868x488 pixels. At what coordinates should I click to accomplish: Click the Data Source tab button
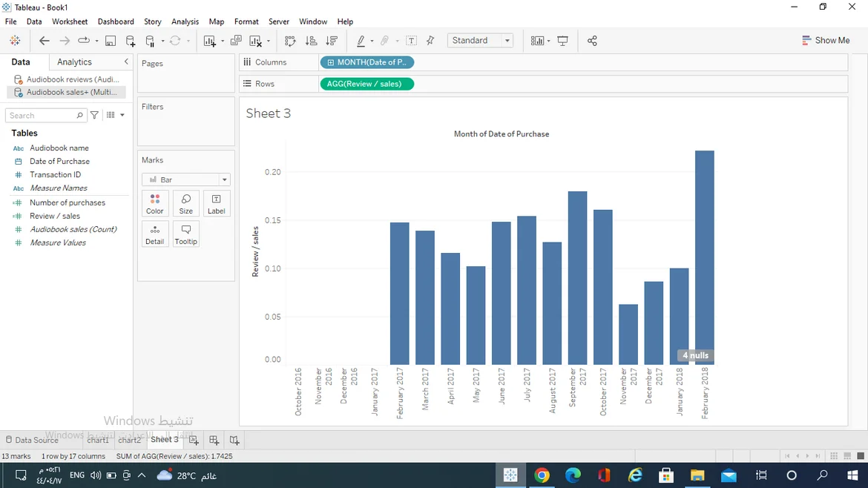click(x=32, y=440)
